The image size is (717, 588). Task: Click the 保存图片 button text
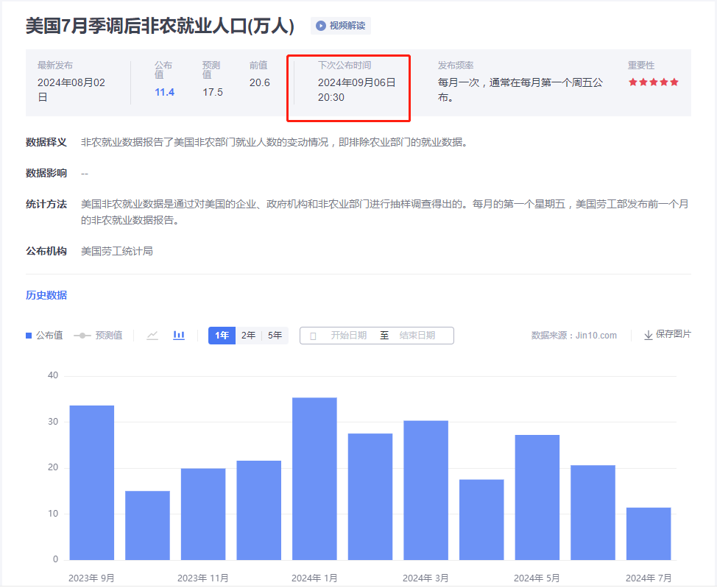pos(674,334)
